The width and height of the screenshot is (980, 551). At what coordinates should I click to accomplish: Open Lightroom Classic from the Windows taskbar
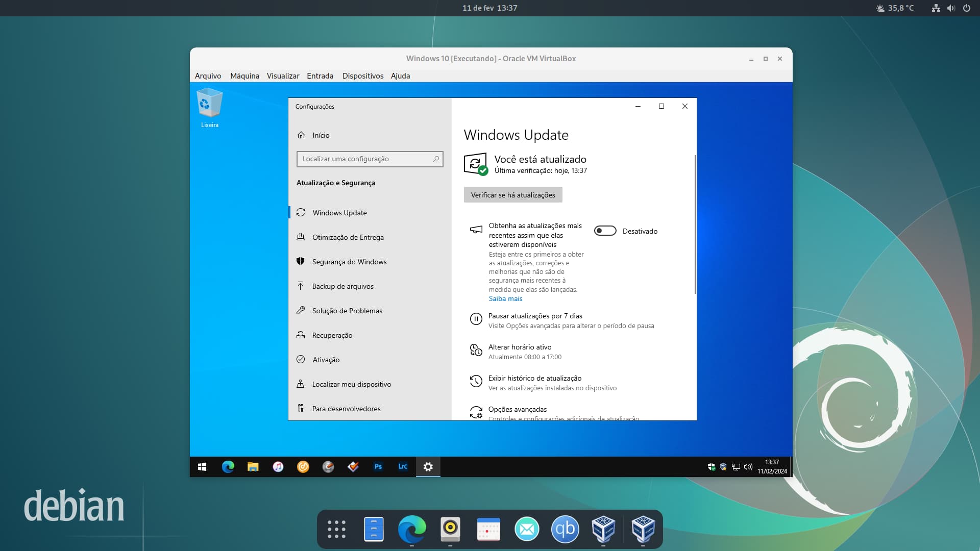pyautogui.click(x=403, y=467)
